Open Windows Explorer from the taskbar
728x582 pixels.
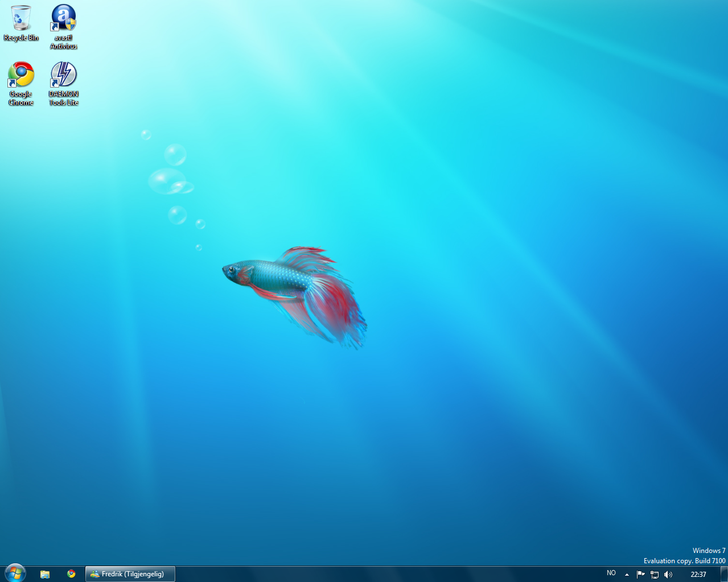pos(45,574)
